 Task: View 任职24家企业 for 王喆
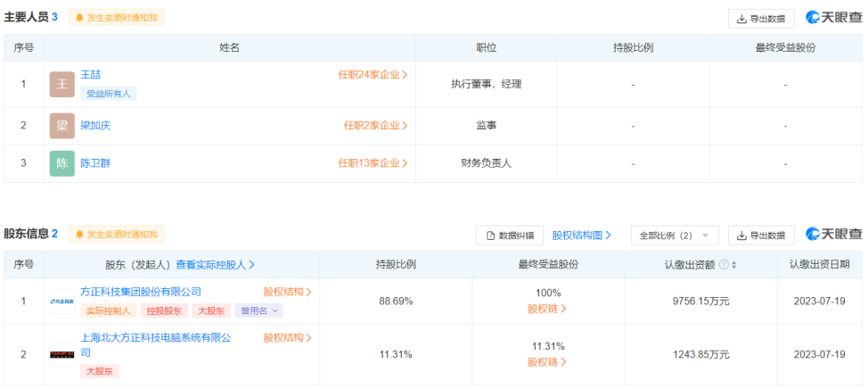[x=373, y=75]
